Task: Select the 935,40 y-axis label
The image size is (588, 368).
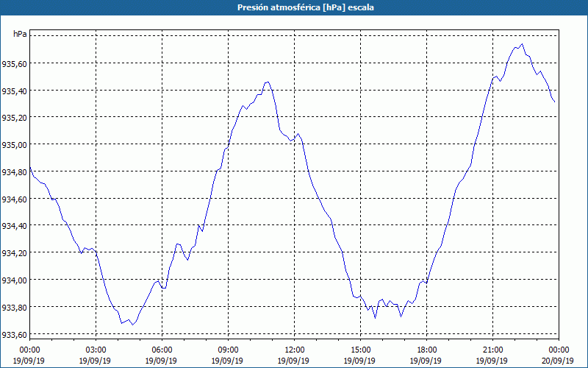Action: point(14,91)
